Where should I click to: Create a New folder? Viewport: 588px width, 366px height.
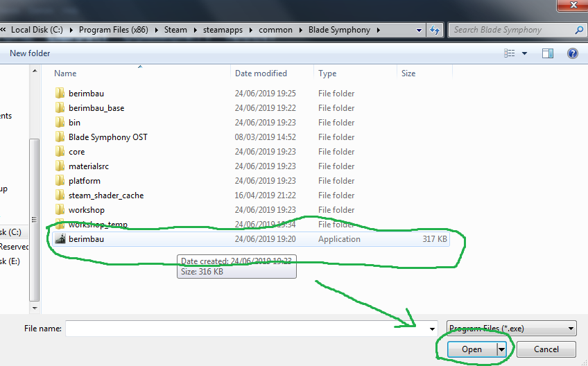coord(30,53)
